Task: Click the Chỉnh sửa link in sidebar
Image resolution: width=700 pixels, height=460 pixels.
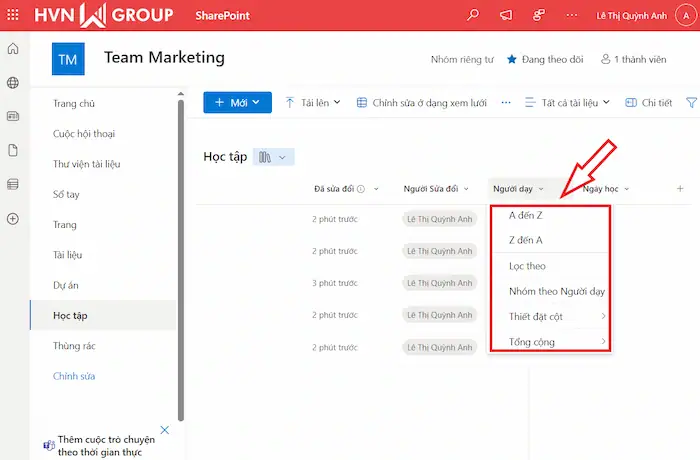Action: click(x=73, y=376)
